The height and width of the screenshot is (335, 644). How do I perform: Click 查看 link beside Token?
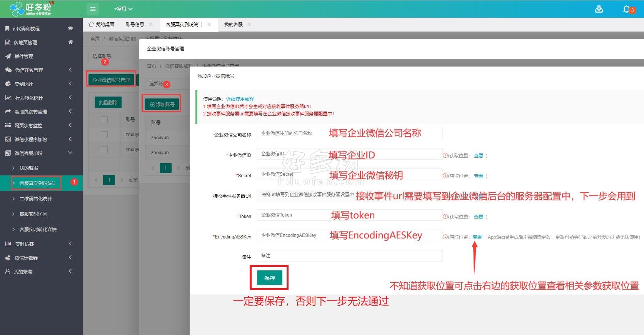point(478,217)
